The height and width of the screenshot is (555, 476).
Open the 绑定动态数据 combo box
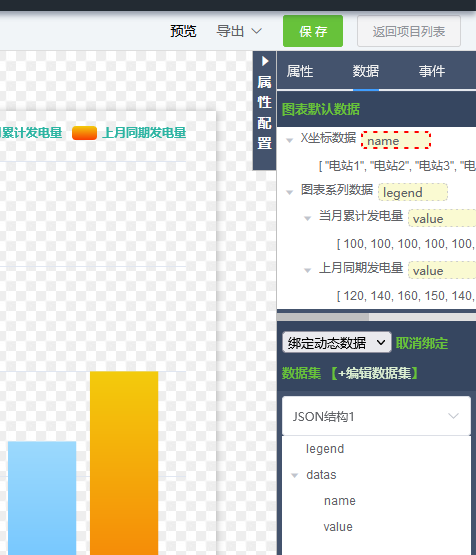pyautogui.click(x=337, y=342)
